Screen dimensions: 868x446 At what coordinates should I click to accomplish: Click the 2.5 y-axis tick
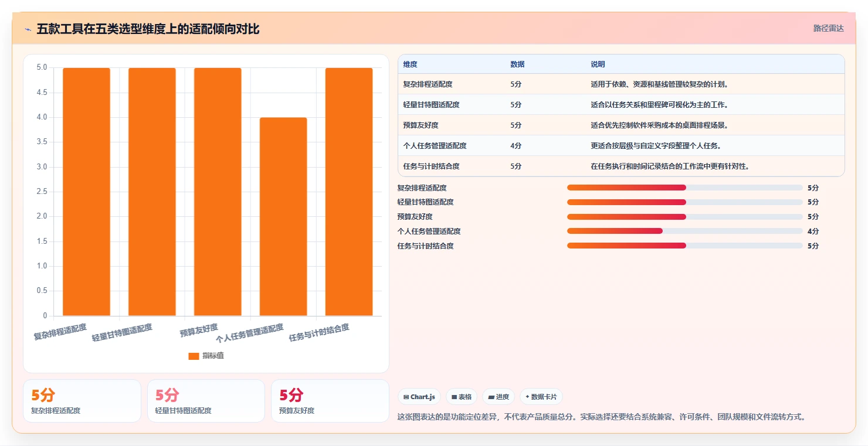tap(42, 192)
